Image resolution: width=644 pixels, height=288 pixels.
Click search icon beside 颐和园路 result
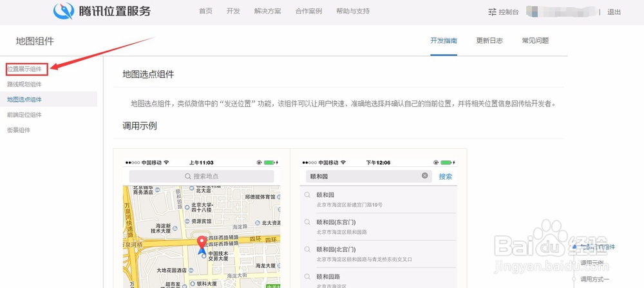[307, 276]
